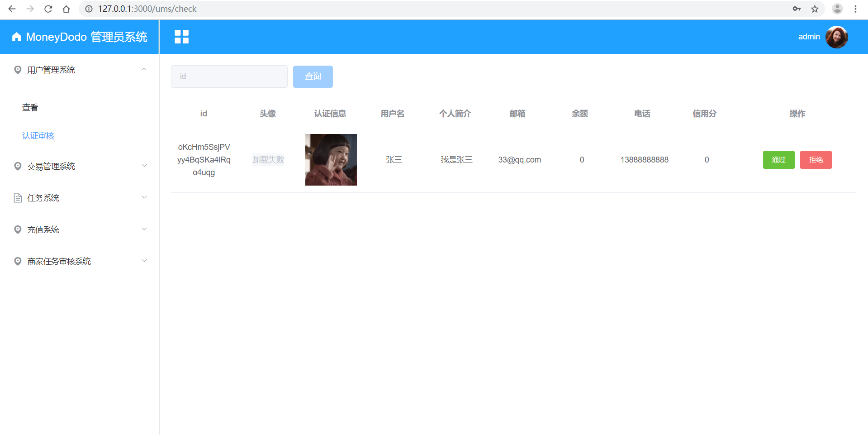The height and width of the screenshot is (435, 868).
Task: Click MoneyDodo 管理员系统 title
Action: [x=86, y=37]
